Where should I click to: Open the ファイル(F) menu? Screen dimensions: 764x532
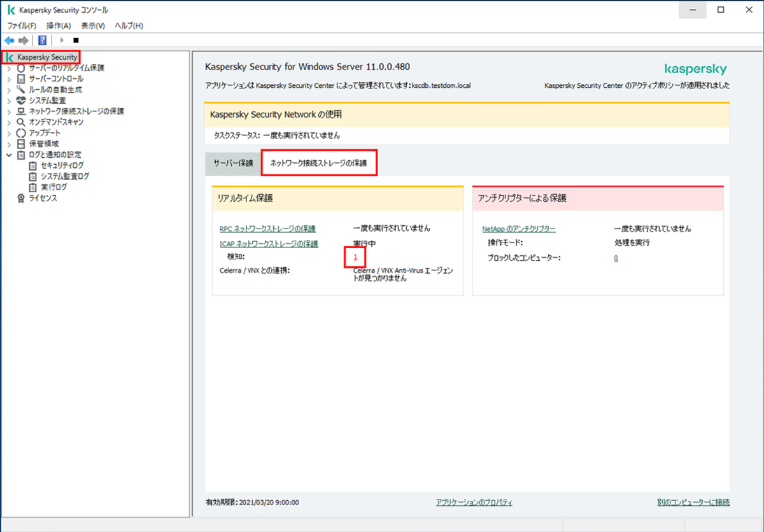(x=22, y=25)
